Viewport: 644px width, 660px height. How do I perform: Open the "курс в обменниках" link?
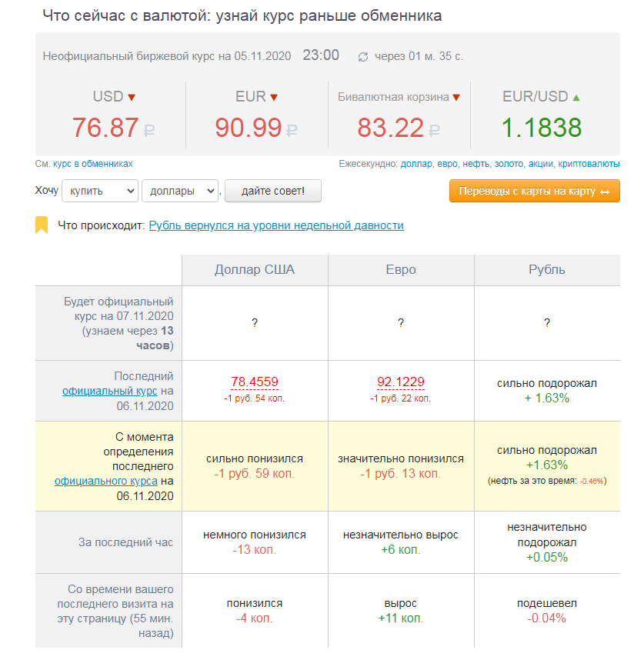tap(92, 164)
